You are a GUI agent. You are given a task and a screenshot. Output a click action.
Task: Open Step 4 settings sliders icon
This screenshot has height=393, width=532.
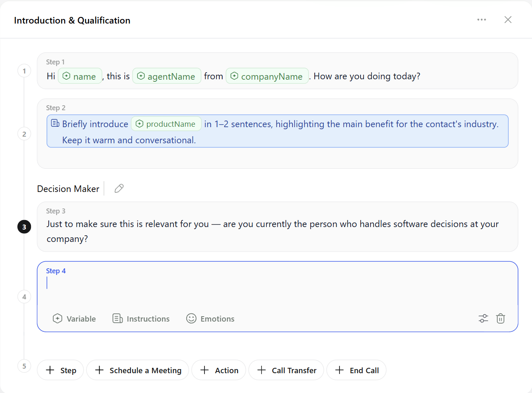[483, 319]
